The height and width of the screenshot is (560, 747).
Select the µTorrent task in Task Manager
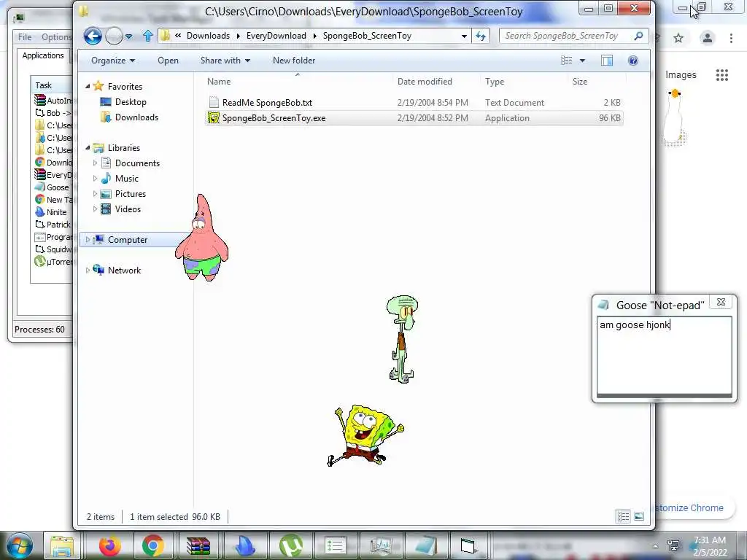[53, 262]
